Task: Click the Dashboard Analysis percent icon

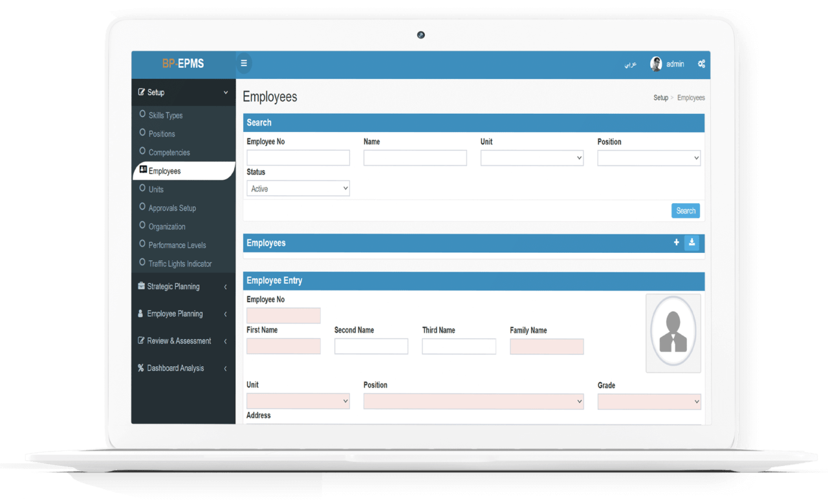Action: click(x=140, y=367)
